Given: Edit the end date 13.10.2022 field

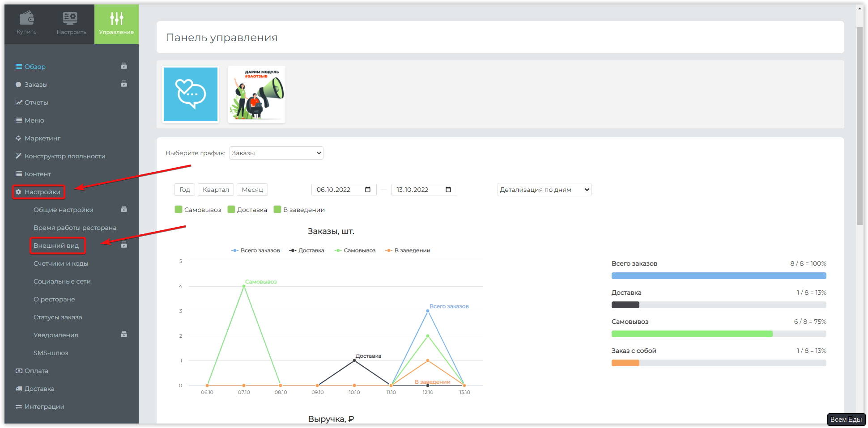Looking at the screenshot, I should pyautogui.click(x=424, y=190).
